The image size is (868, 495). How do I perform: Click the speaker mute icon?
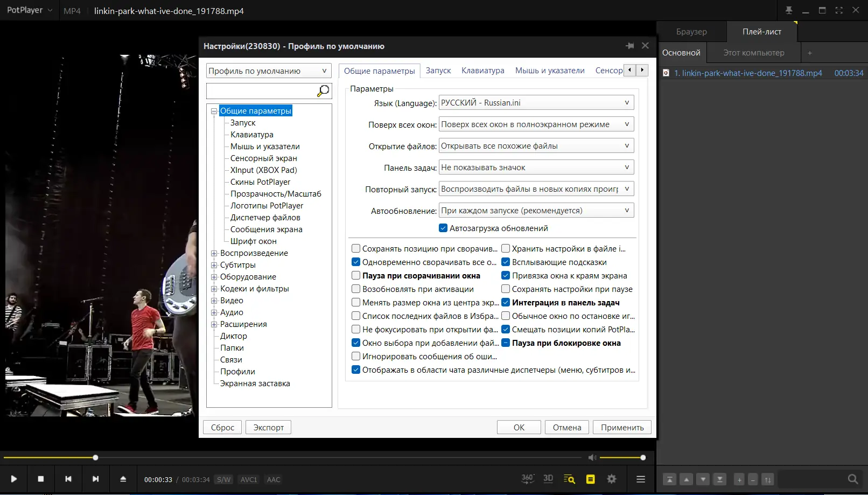592,457
